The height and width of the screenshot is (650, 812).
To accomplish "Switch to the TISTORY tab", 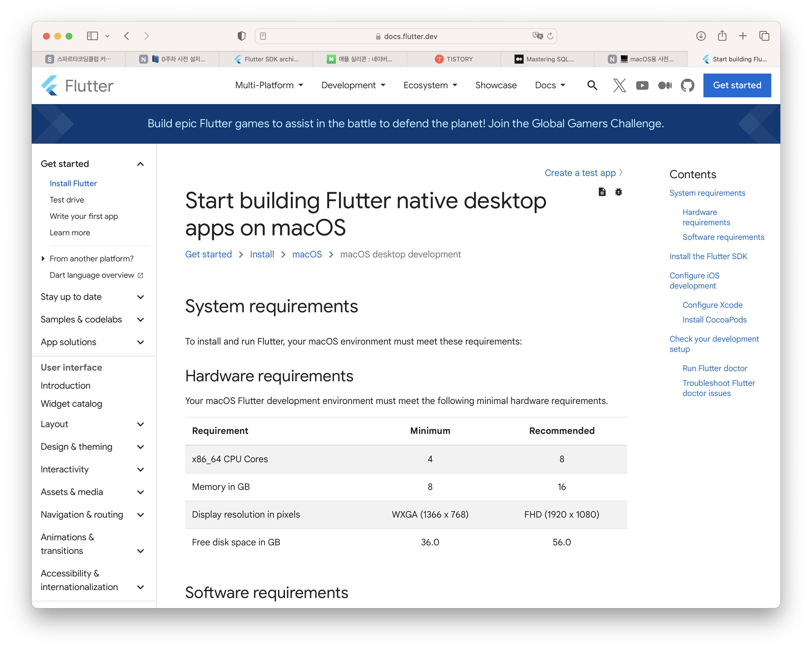I will tap(454, 59).
